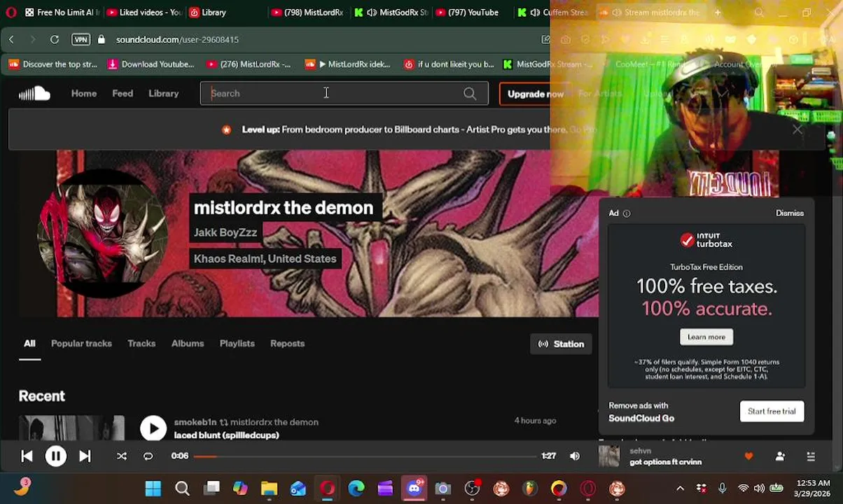Go to the Feed section
Screen dimensions: 843x504
point(123,93)
